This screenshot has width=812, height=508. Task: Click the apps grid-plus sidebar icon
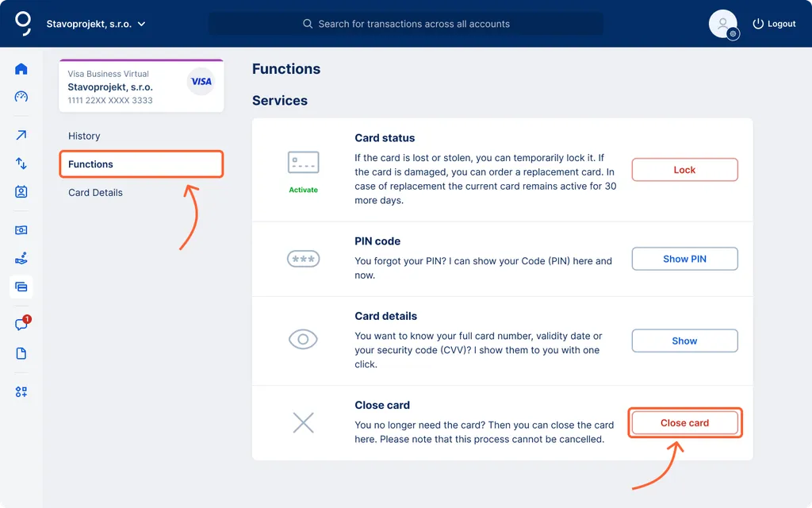(21, 392)
